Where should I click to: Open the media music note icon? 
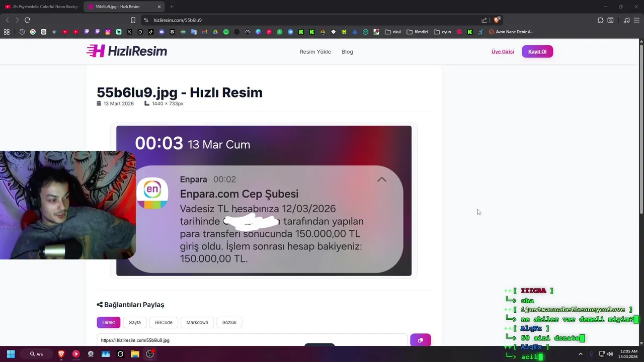click(626, 20)
